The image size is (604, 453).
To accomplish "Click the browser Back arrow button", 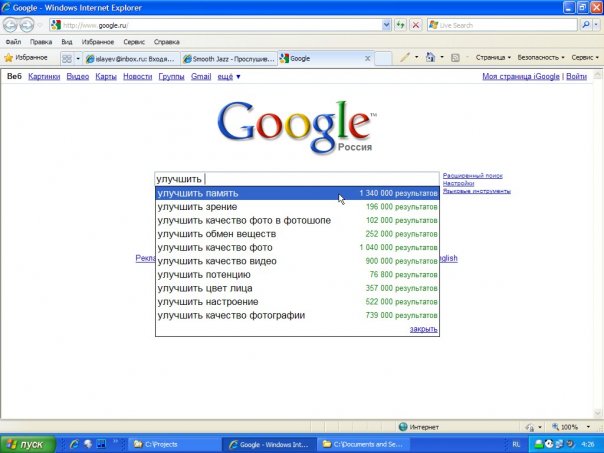I will coord(11,25).
